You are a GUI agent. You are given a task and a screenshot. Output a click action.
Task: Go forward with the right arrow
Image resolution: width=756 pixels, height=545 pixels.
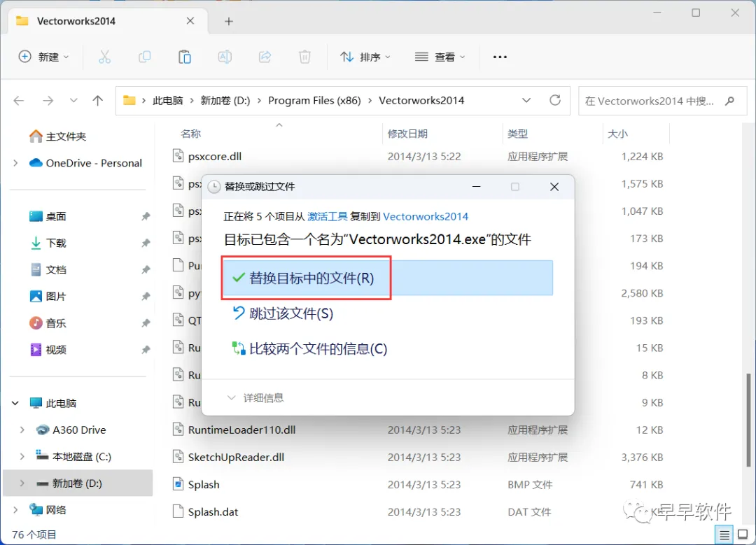tap(48, 100)
